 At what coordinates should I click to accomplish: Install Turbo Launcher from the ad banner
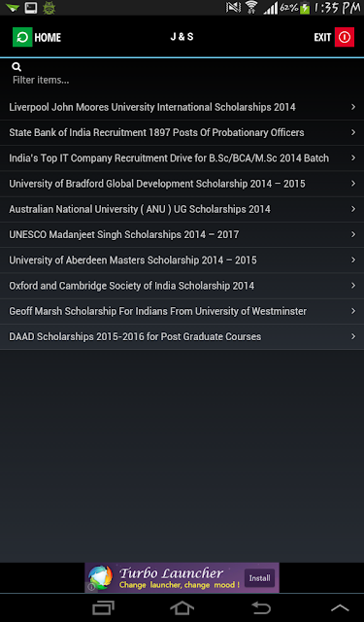point(259,578)
